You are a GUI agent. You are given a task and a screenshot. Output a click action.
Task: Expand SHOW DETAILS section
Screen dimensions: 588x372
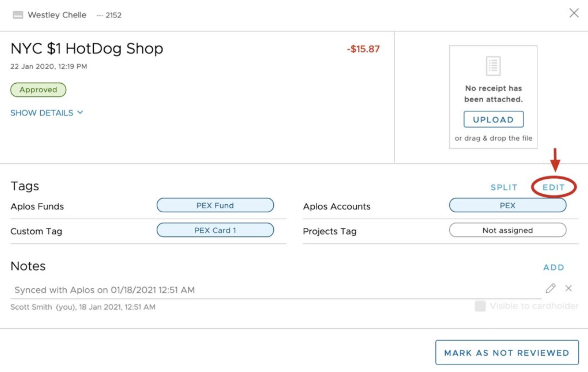coord(47,113)
